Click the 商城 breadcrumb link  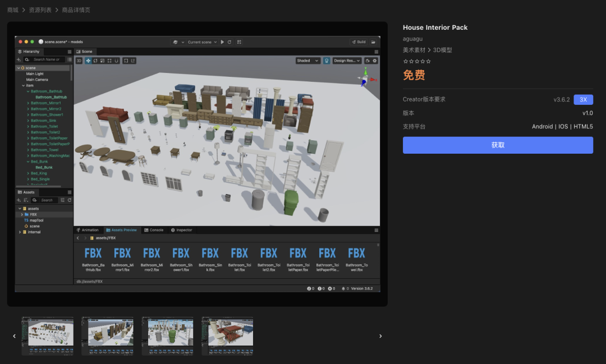[x=13, y=10]
